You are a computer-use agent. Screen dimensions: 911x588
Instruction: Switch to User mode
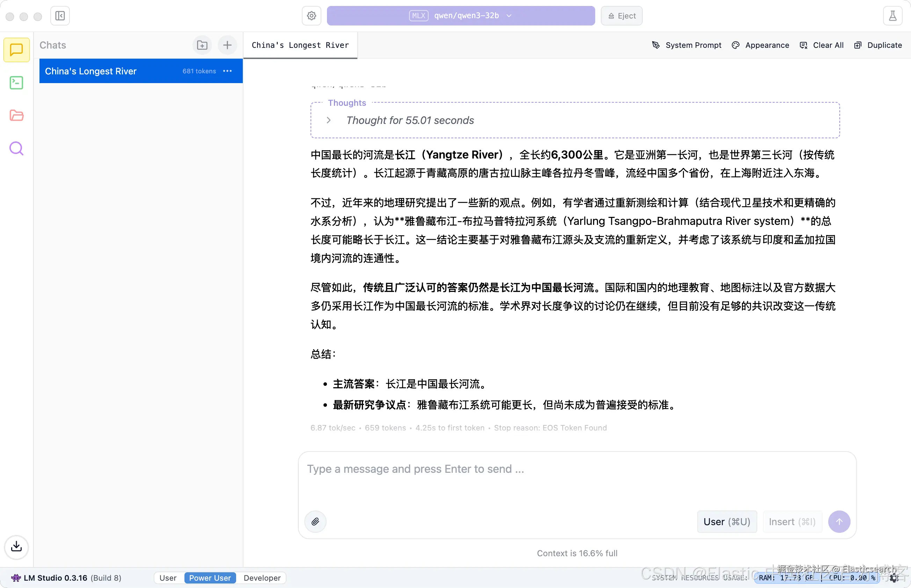click(168, 578)
